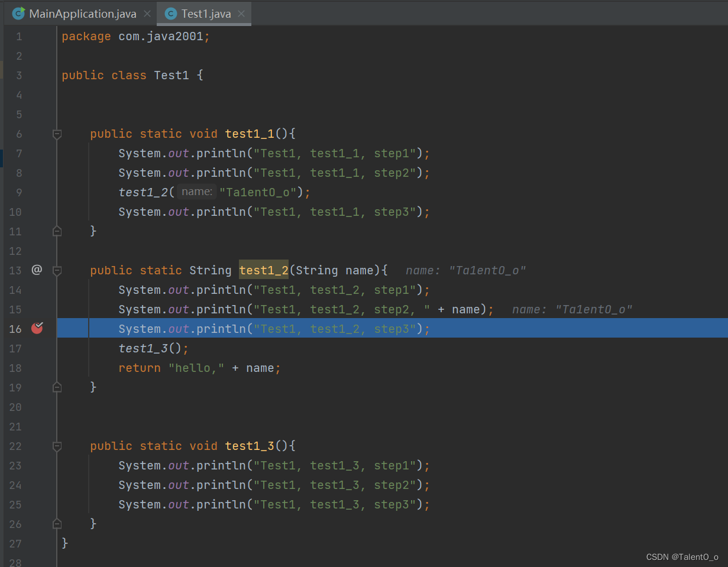Viewport: 728px width, 567px height.
Task: Fold test1_3 at its closing brace line 26
Action: (57, 523)
